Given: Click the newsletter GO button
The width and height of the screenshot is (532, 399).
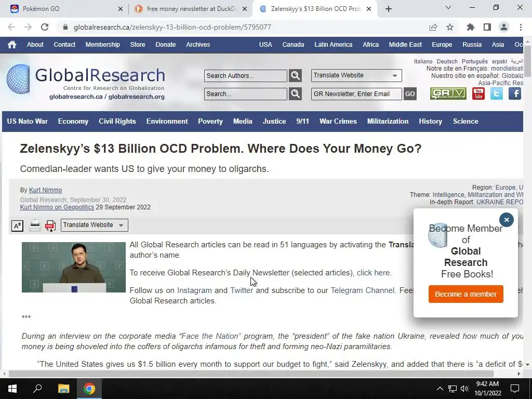Looking at the screenshot, I should click(x=410, y=94).
